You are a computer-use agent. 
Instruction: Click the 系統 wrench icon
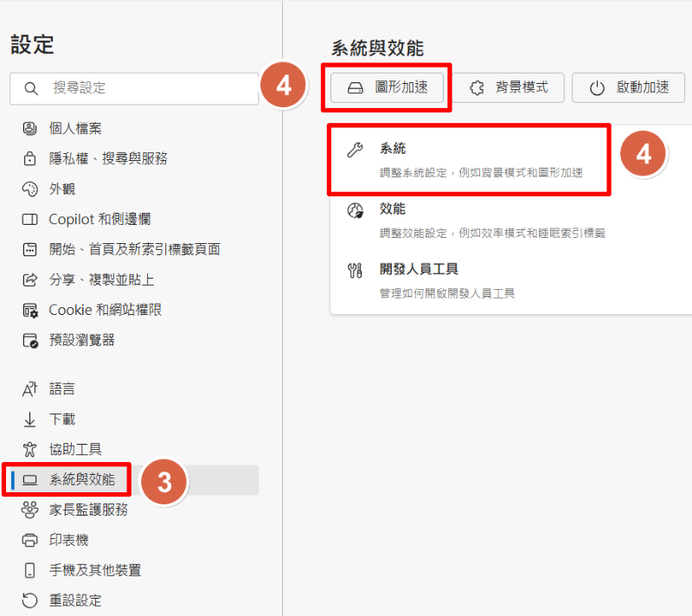click(x=355, y=151)
